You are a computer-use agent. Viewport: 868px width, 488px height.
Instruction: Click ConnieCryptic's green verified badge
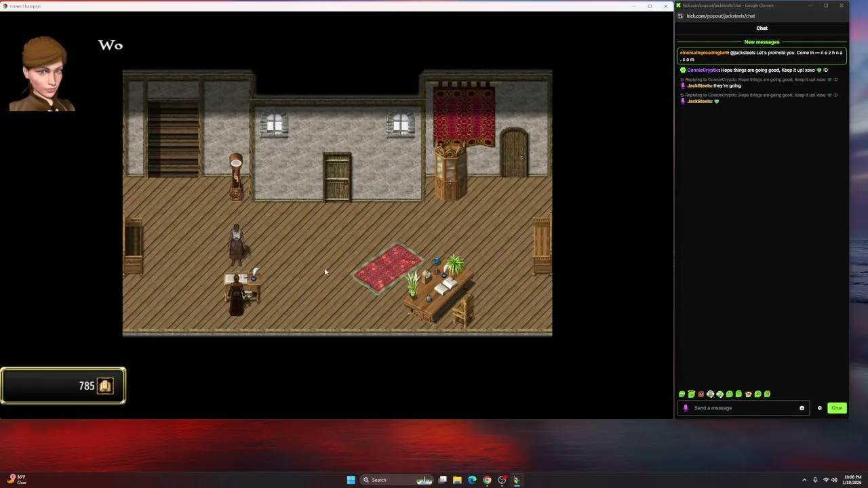click(x=683, y=70)
